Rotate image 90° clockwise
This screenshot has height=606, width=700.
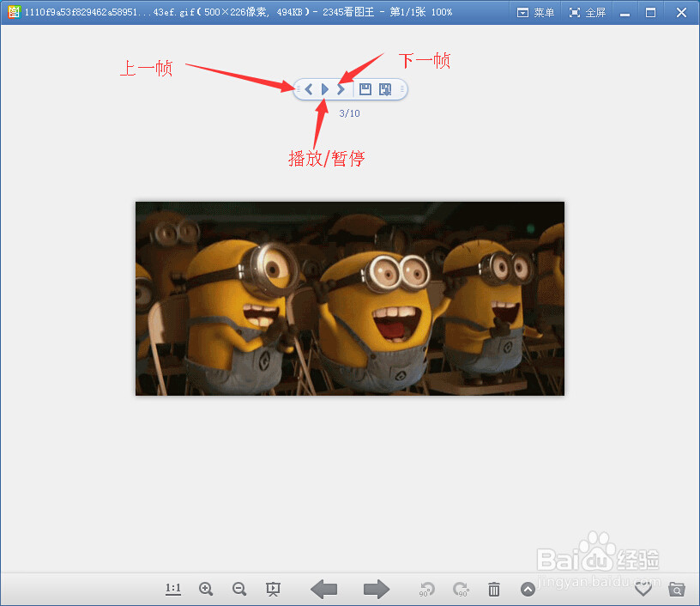(461, 590)
